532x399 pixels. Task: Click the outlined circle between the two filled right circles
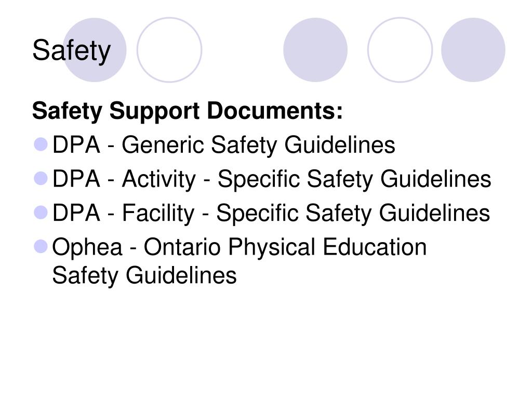(400, 50)
